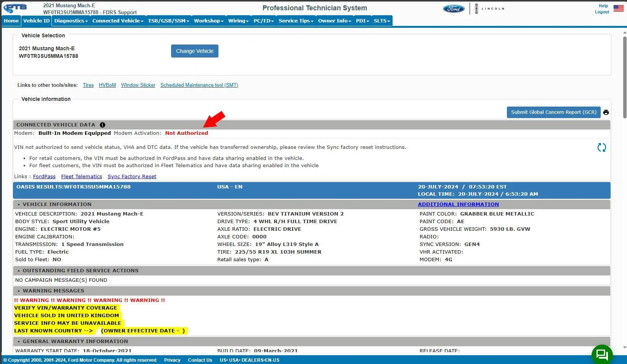
Task: Open the connected vehicle data info icon
Action: point(102,125)
